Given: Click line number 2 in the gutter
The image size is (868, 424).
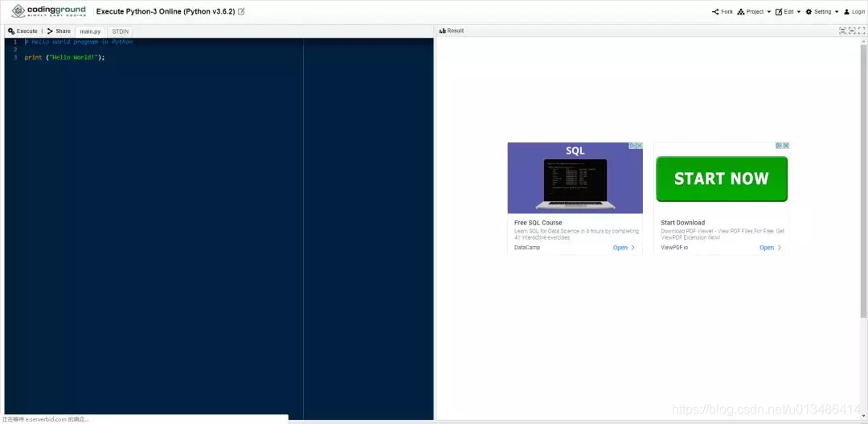Looking at the screenshot, I should coord(15,50).
